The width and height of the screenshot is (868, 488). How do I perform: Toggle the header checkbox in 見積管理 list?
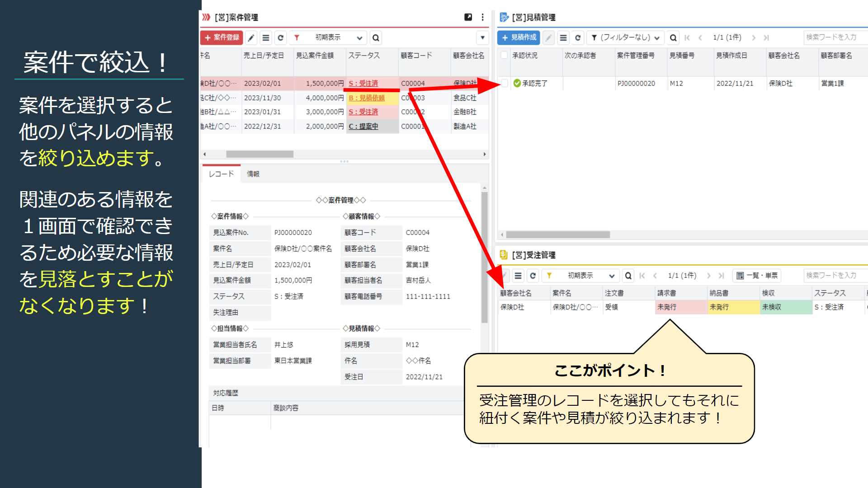(503, 55)
